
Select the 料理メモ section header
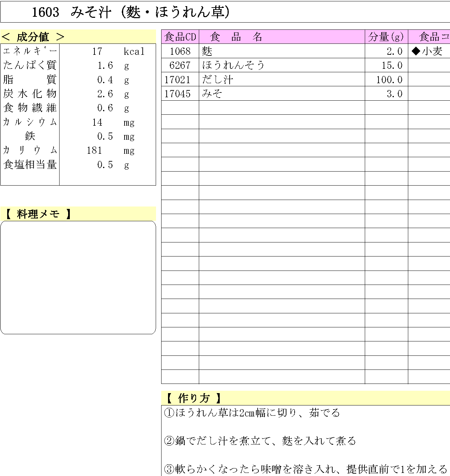38,214
